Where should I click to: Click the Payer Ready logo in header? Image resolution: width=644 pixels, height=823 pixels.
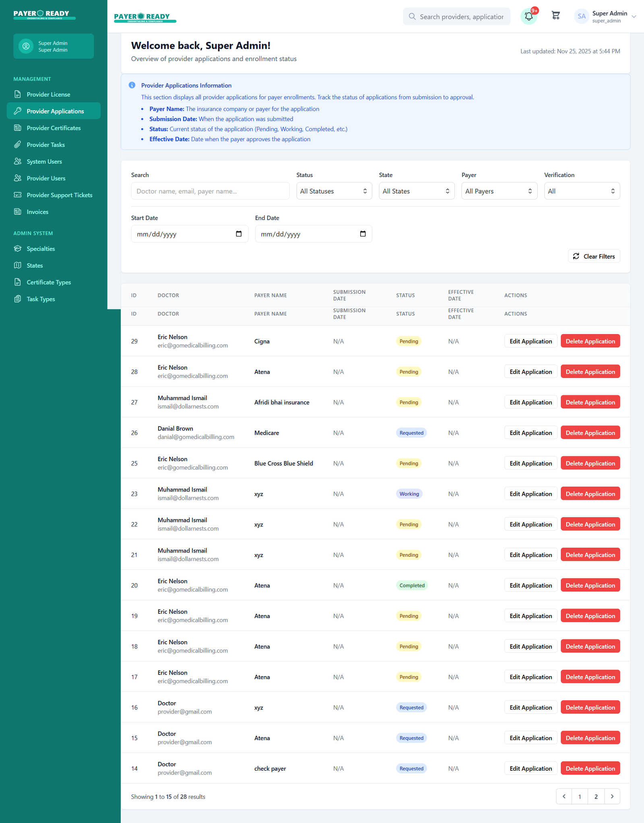click(145, 17)
